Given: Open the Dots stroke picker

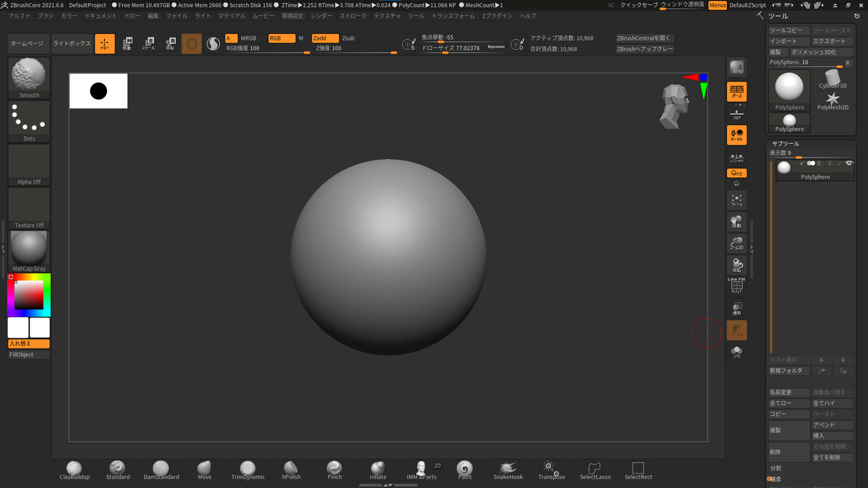Looking at the screenshot, I should [29, 121].
